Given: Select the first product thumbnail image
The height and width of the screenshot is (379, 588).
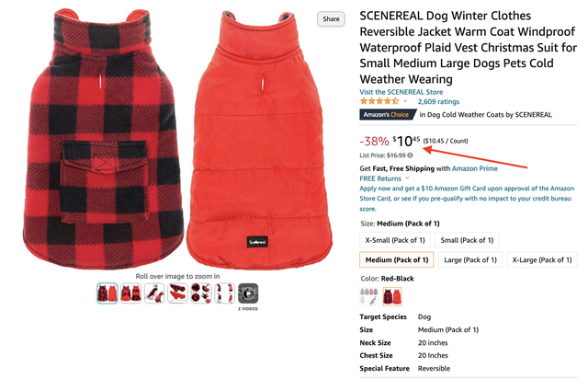Looking at the screenshot, I should pos(107,293).
